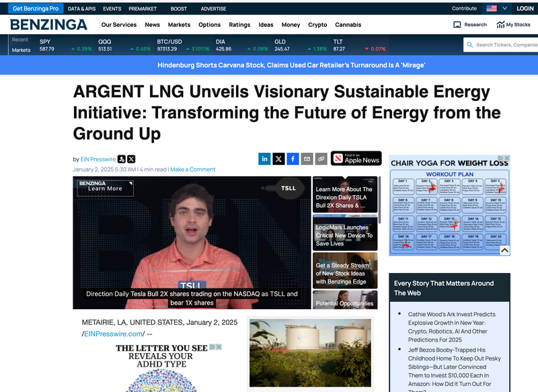Image resolution: width=538 pixels, height=392 pixels.
Task: Copy article link with chain icon
Action: (321, 159)
